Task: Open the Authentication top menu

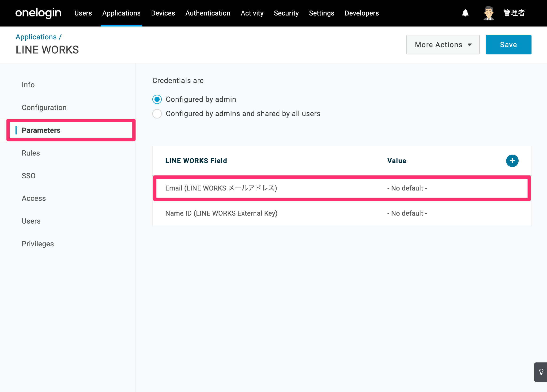Action: [208, 13]
